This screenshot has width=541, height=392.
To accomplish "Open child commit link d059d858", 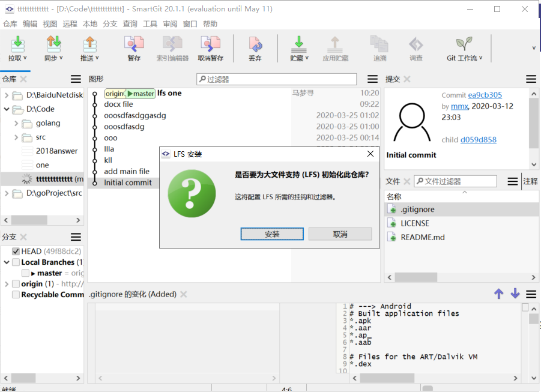I will [x=479, y=140].
